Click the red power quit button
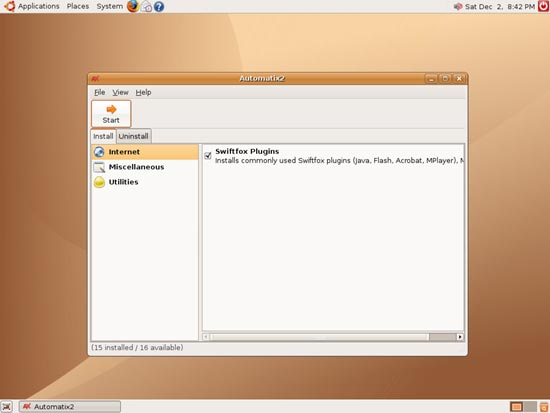 [x=543, y=6]
